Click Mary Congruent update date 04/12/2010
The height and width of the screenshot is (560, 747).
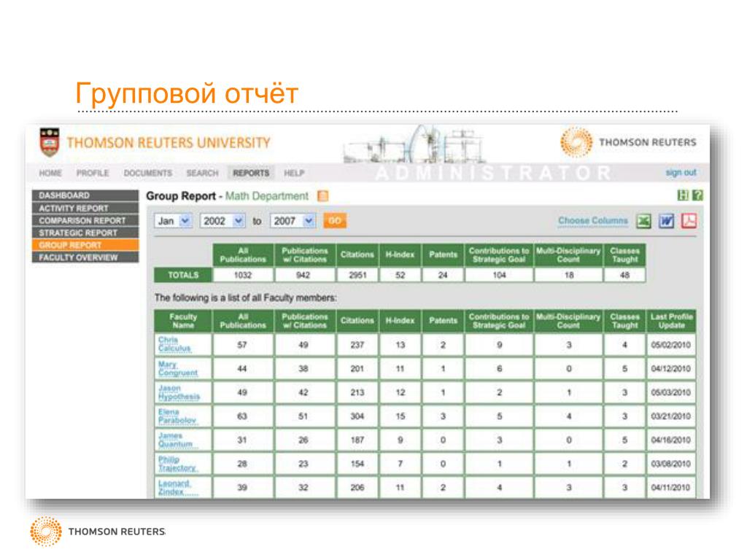pos(671,368)
